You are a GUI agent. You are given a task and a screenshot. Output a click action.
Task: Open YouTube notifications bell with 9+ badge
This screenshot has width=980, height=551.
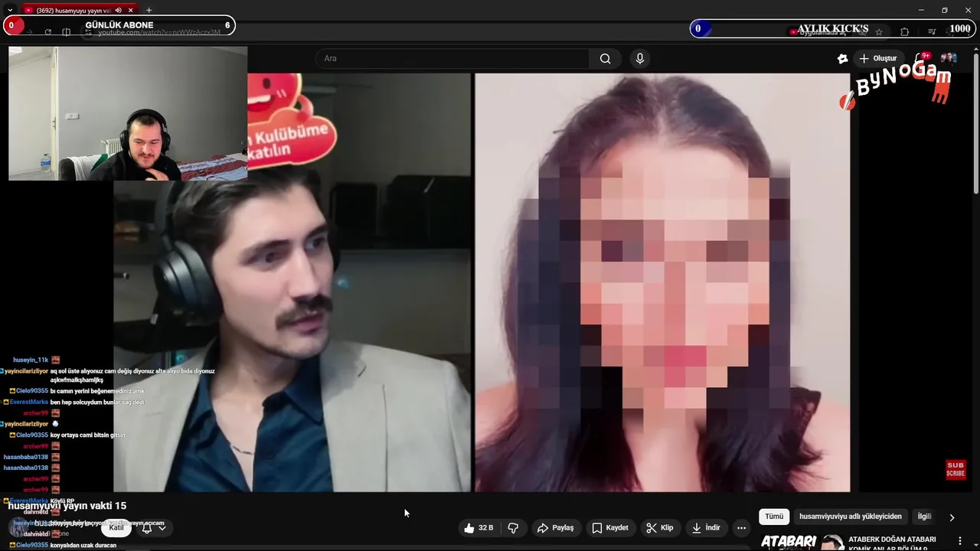922,58
